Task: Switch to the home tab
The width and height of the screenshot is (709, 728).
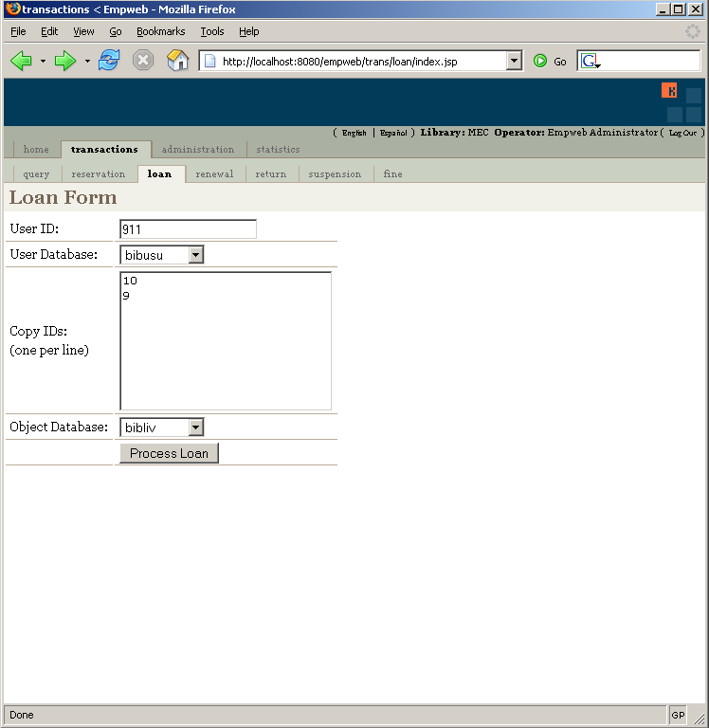Action: (x=36, y=150)
